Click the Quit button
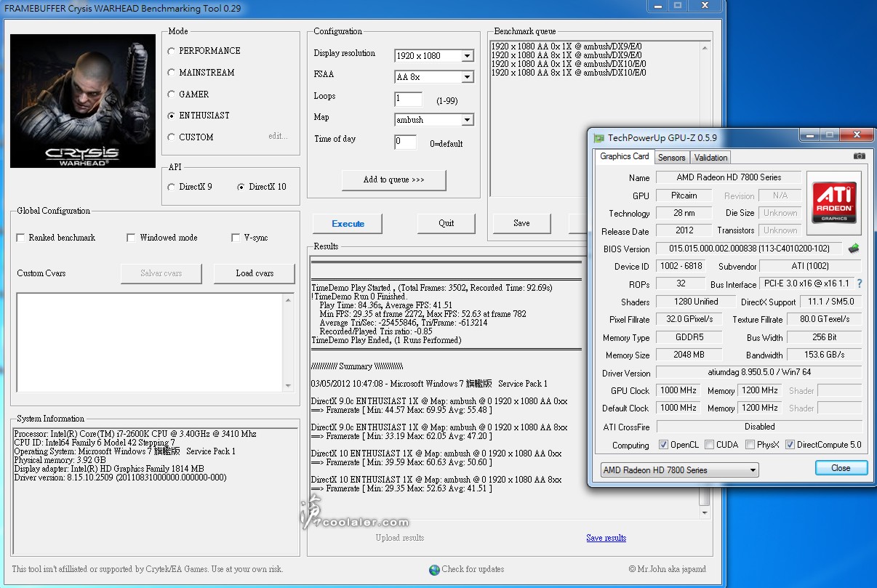The image size is (877, 588). 446,223
